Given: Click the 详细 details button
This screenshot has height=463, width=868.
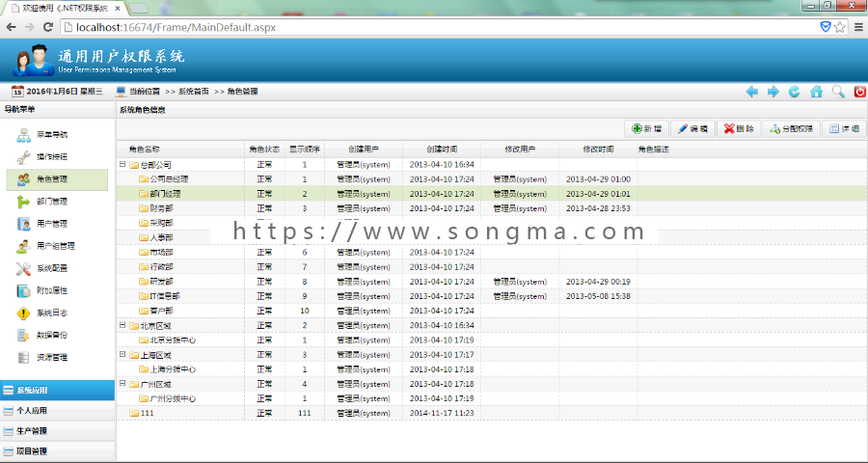Looking at the screenshot, I should 844,128.
